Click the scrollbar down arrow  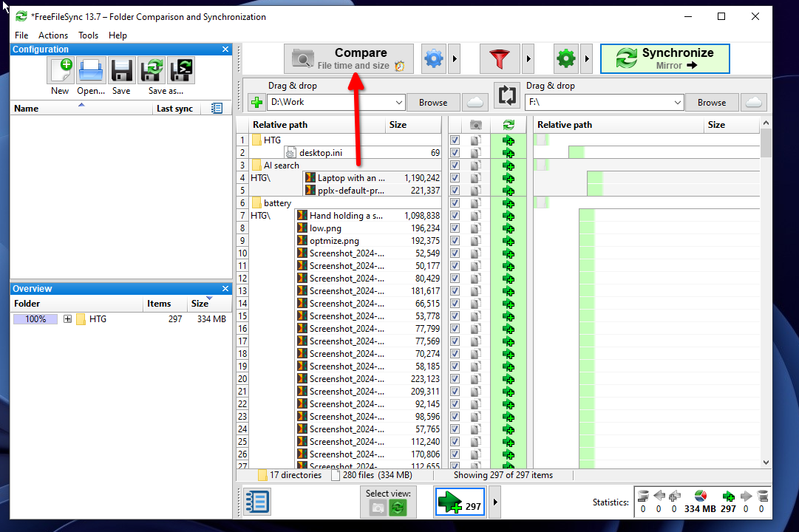pos(765,463)
